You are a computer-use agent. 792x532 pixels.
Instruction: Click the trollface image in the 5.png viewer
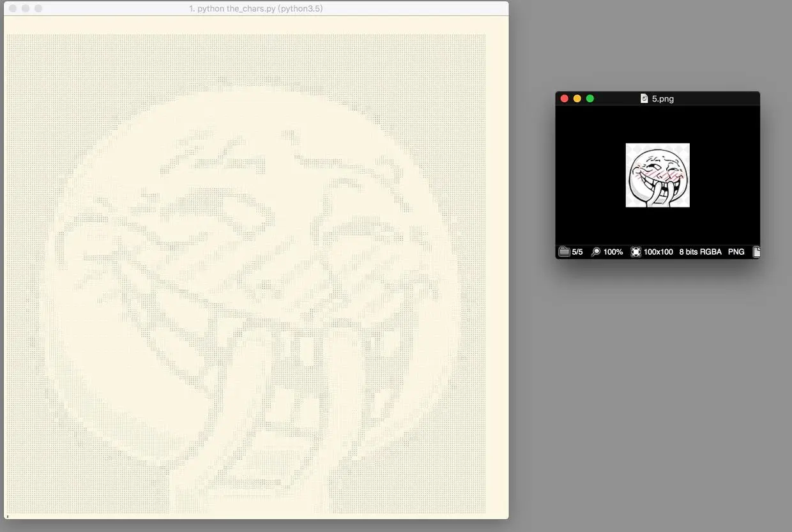pyautogui.click(x=657, y=175)
